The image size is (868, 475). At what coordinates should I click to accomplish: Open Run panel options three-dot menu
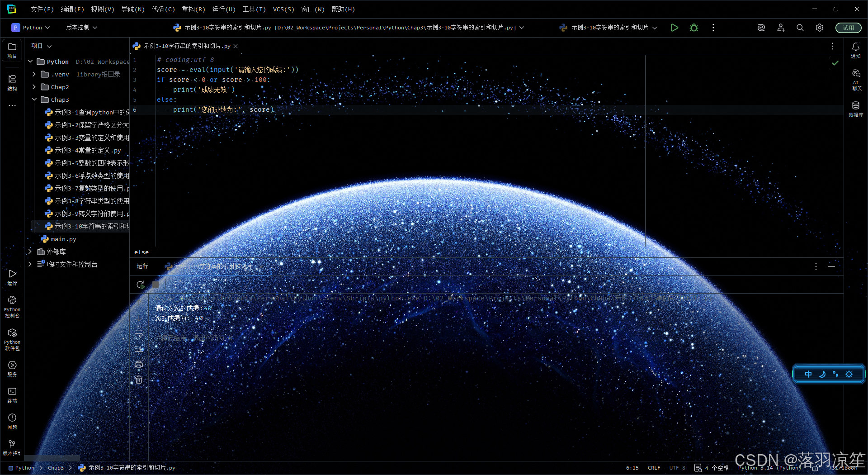pyautogui.click(x=816, y=266)
